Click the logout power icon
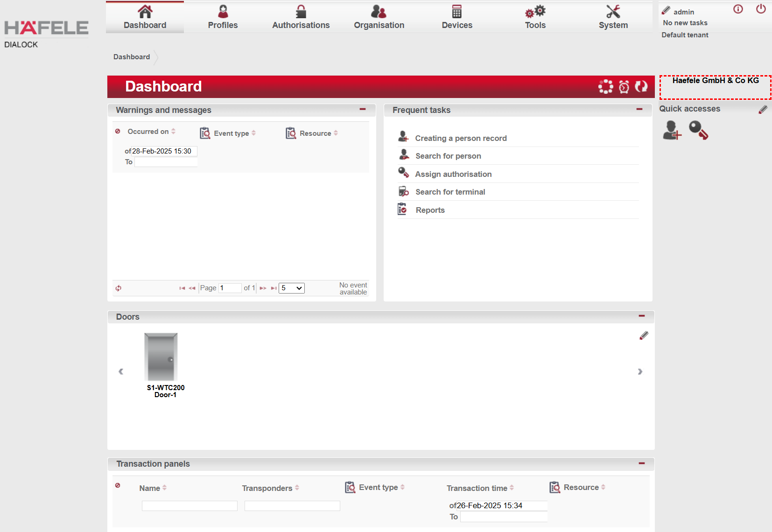 click(x=761, y=9)
